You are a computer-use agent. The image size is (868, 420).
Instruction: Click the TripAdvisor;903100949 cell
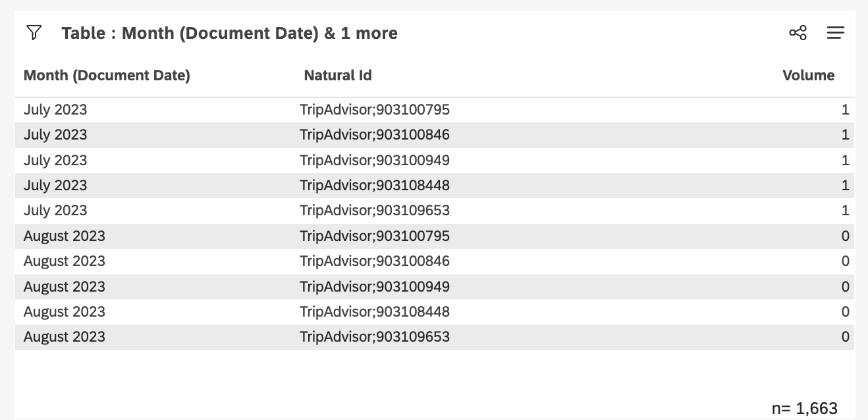376,160
